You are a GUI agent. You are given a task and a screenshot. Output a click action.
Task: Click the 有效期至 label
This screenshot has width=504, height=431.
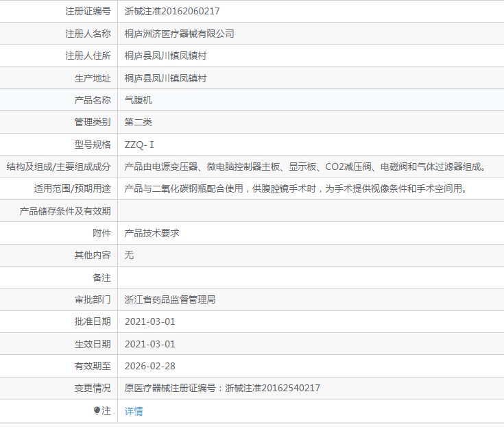pyautogui.click(x=93, y=366)
